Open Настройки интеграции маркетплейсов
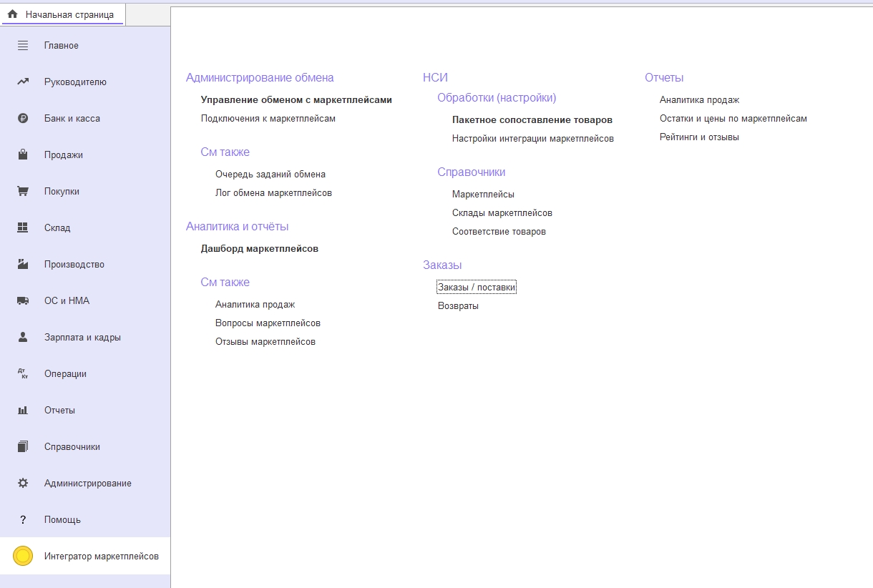873x588 pixels. 533,139
